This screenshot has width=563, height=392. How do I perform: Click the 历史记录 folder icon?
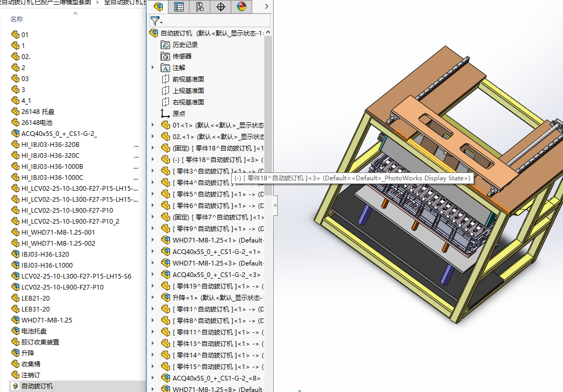click(165, 45)
